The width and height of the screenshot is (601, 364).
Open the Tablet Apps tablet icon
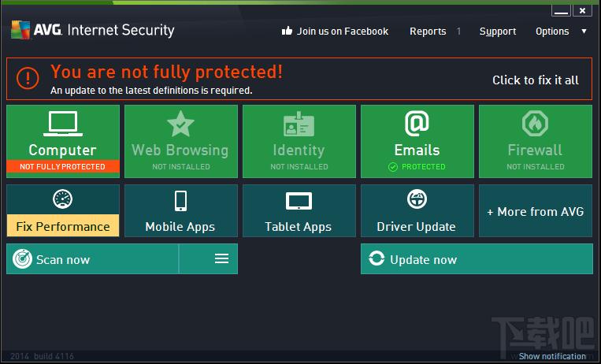click(x=299, y=201)
